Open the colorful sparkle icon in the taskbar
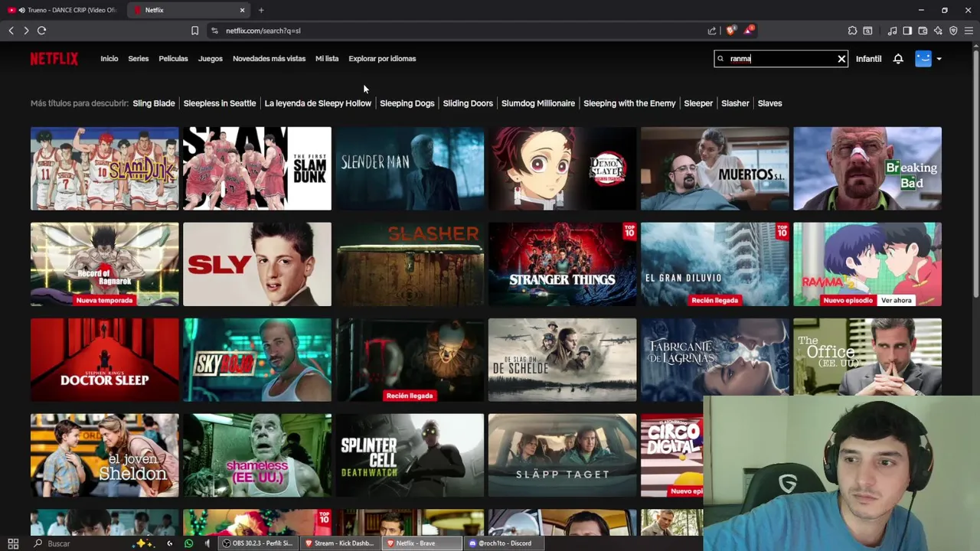Image resolution: width=980 pixels, height=551 pixels. (142, 543)
